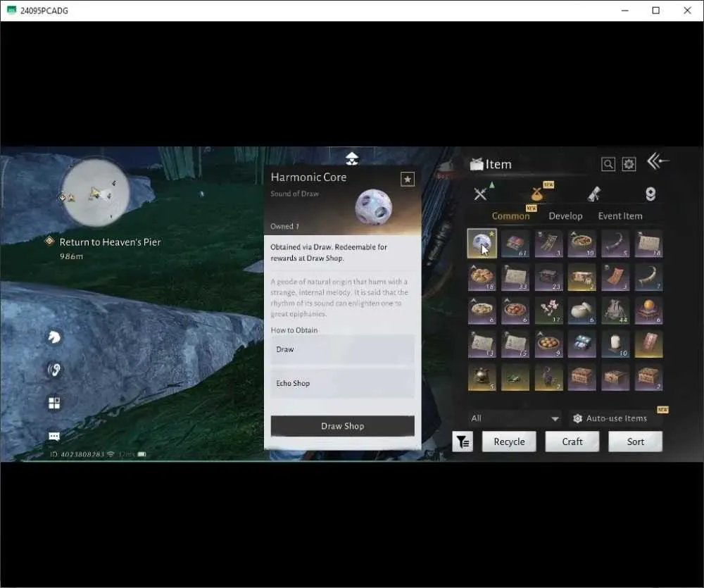Activate the ear listening icon

coord(54,370)
